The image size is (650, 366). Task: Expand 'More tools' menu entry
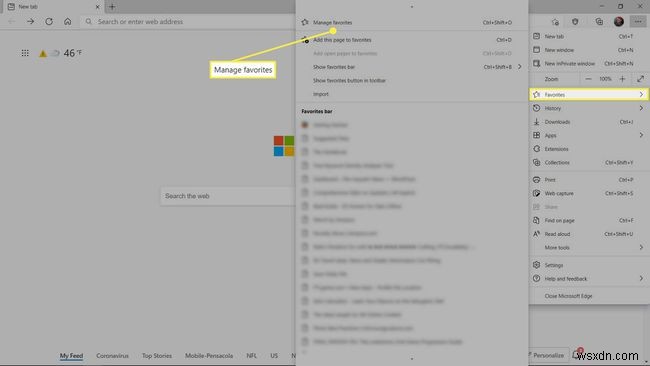pos(589,247)
